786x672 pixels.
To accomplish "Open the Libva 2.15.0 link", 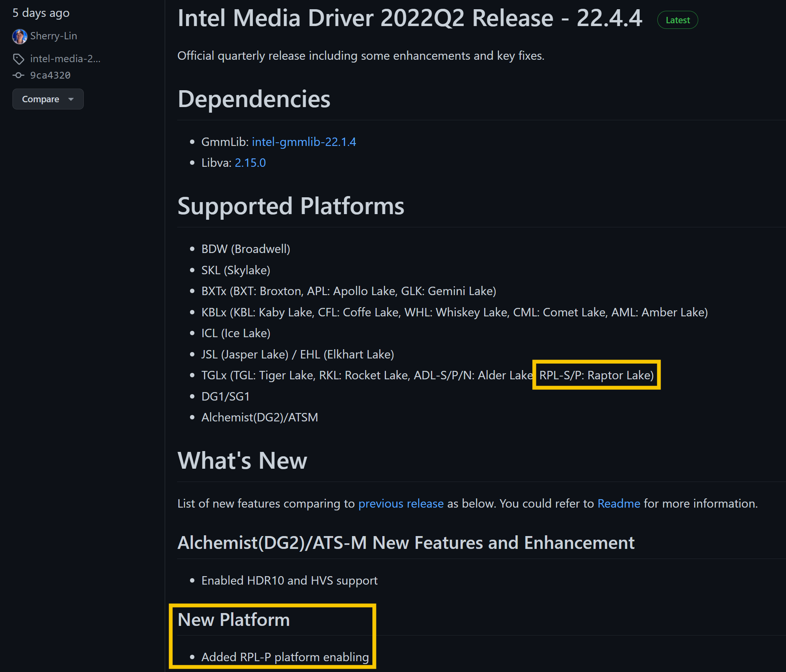I will click(x=250, y=163).
